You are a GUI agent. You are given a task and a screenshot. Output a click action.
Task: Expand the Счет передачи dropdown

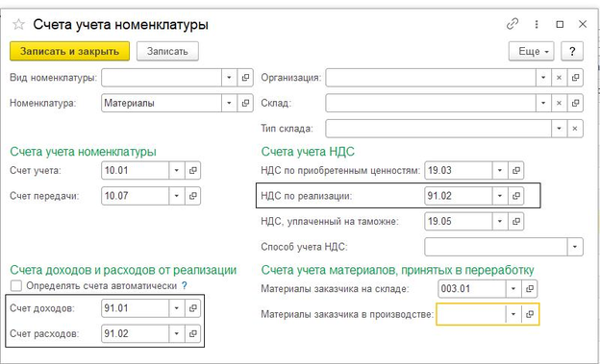click(176, 196)
